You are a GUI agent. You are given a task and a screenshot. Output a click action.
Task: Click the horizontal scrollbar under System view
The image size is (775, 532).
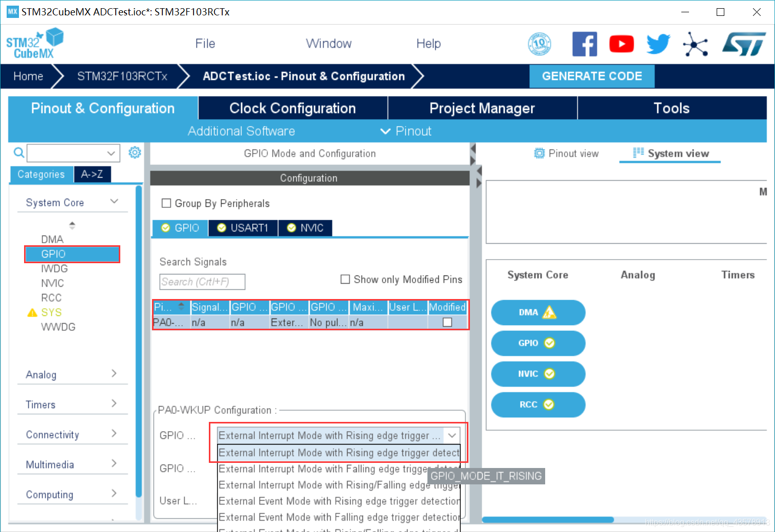coord(548,520)
